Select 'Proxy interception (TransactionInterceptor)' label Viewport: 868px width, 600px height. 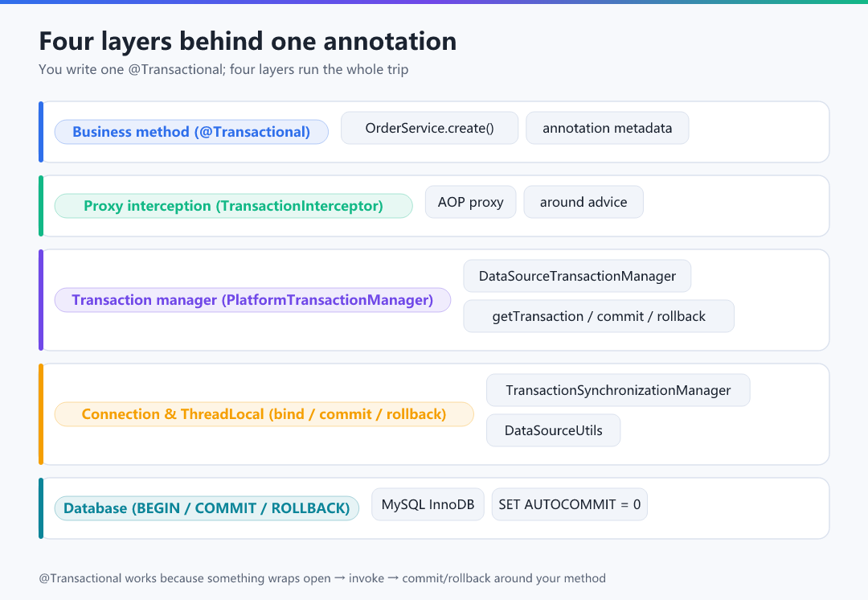pyautogui.click(x=234, y=206)
